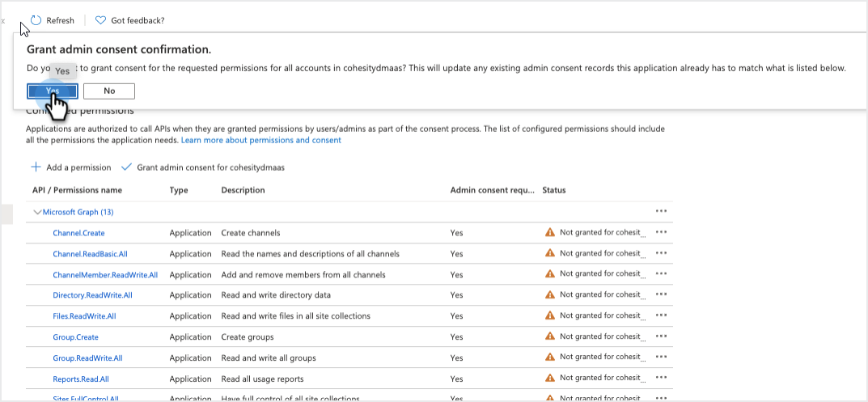
Task: Click 'Not granted for cohesit...' in Files.ReadWrite.All row
Action: point(603,315)
